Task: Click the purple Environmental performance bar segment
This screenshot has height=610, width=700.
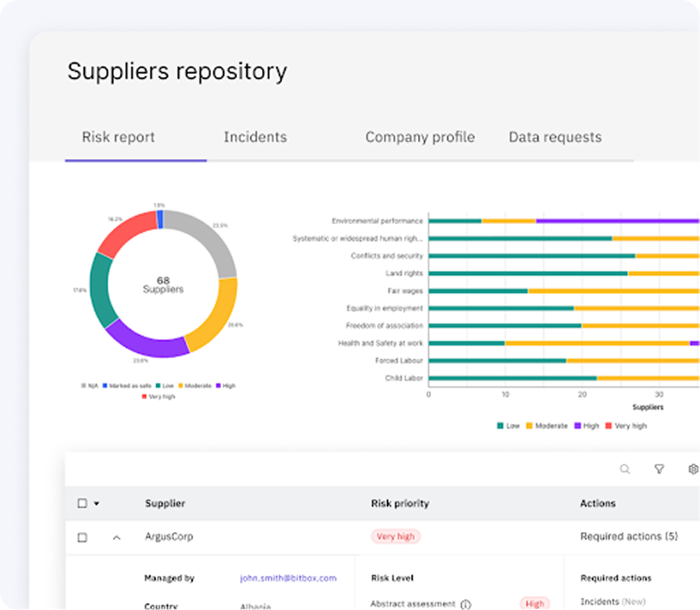Action: 618,221
